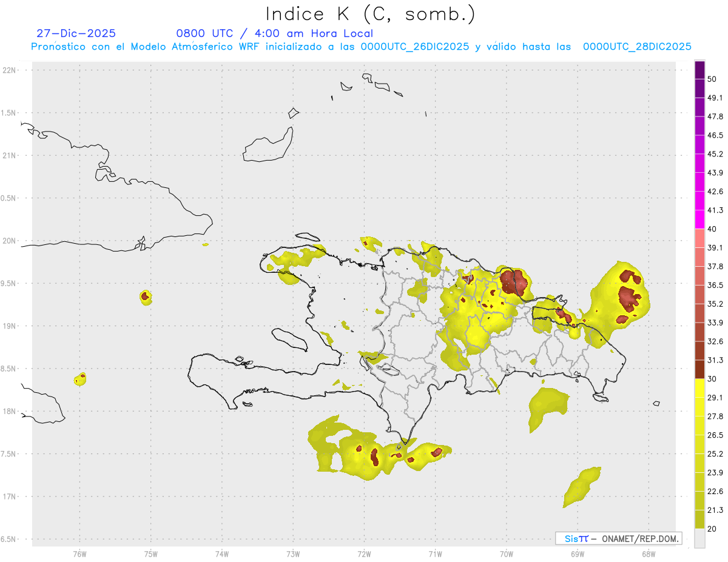
Task: Click the colorbar label "47.8"
Action: (715, 116)
